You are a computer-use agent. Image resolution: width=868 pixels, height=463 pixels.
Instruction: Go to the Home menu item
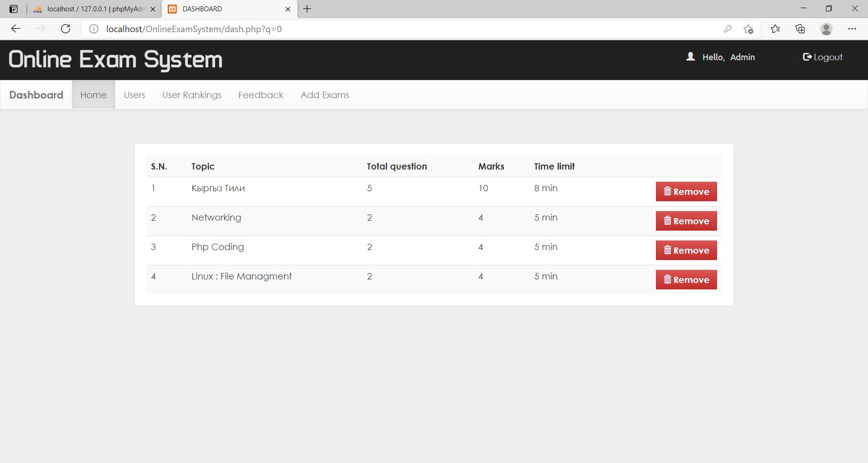(94, 95)
